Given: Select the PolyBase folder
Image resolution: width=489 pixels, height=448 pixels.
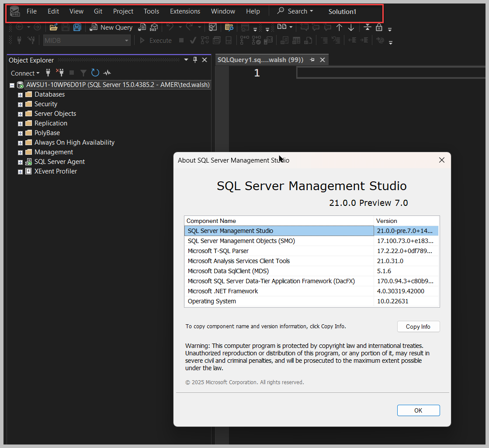Looking at the screenshot, I should pos(47,133).
